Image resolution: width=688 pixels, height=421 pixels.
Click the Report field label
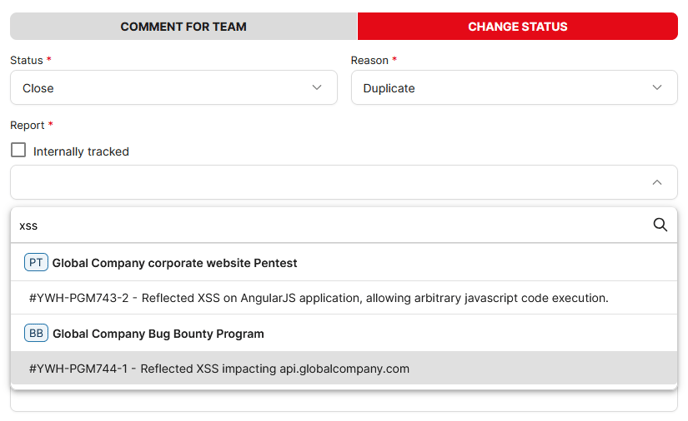point(27,125)
